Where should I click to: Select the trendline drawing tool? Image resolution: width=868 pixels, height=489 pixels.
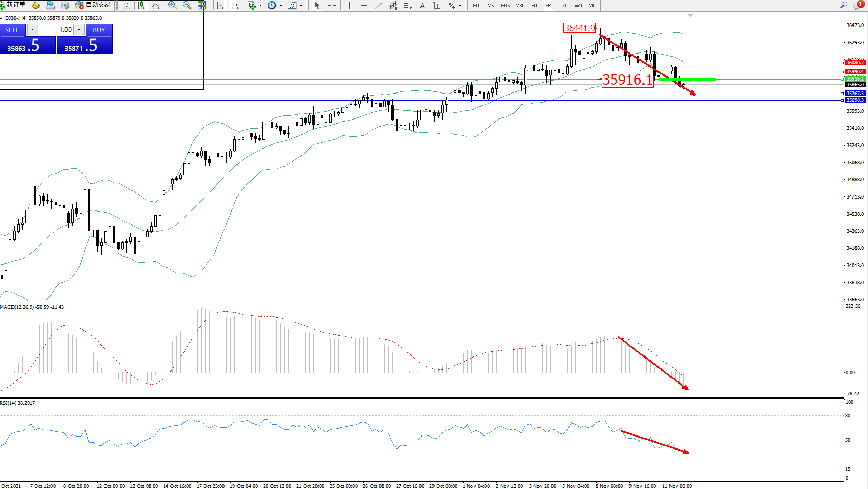(379, 5)
